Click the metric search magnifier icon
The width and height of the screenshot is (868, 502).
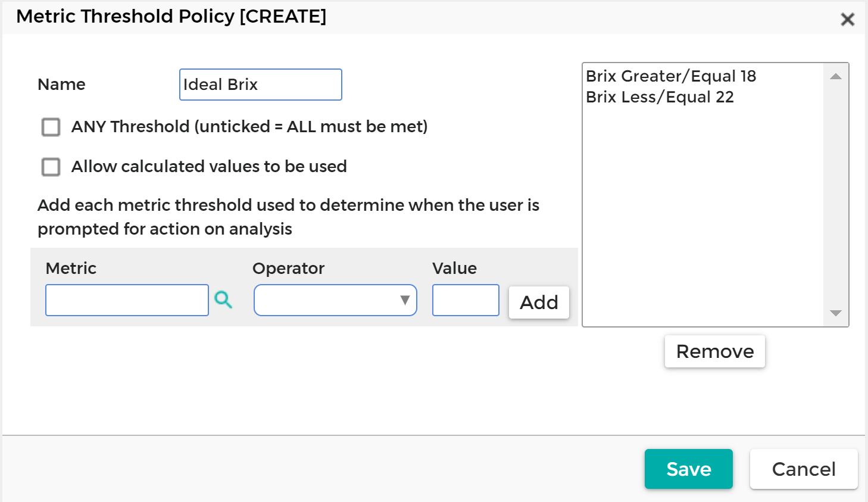(x=223, y=300)
